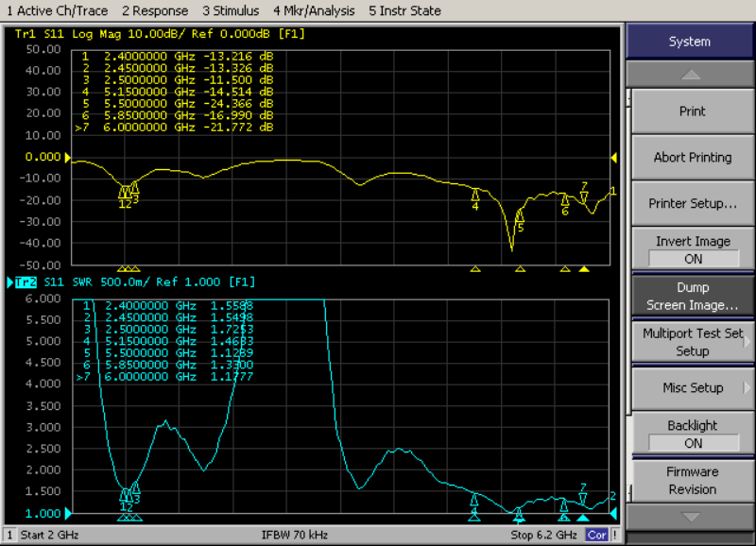This screenshot has width=756, height=546.
Task: Open Printer Setup dialog
Action: point(692,204)
